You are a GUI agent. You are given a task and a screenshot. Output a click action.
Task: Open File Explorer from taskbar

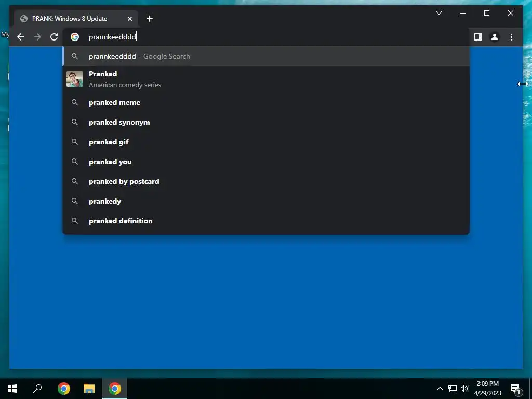pyautogui.click(x=89, y=389)
